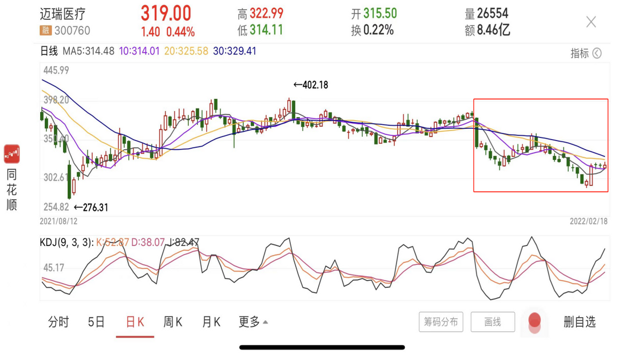Open 指标 indicator settings arrow
This screenshot has height=357, width=644.
click(x=597, y=53)
